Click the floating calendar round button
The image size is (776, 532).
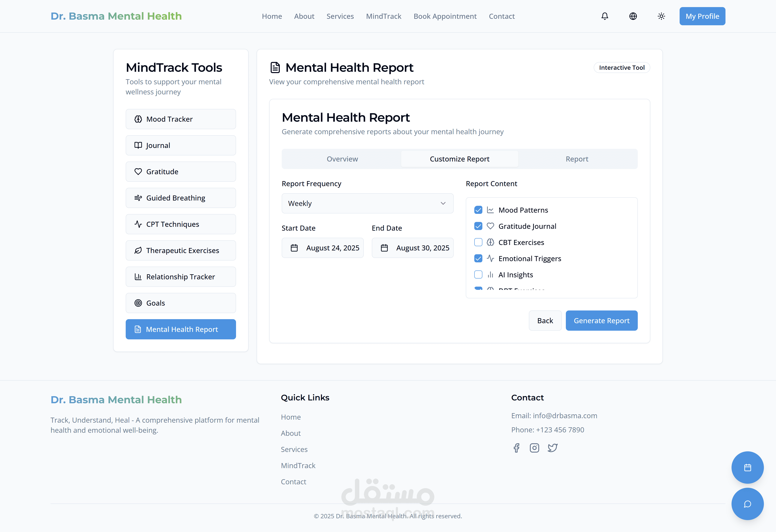click(747, 467)
